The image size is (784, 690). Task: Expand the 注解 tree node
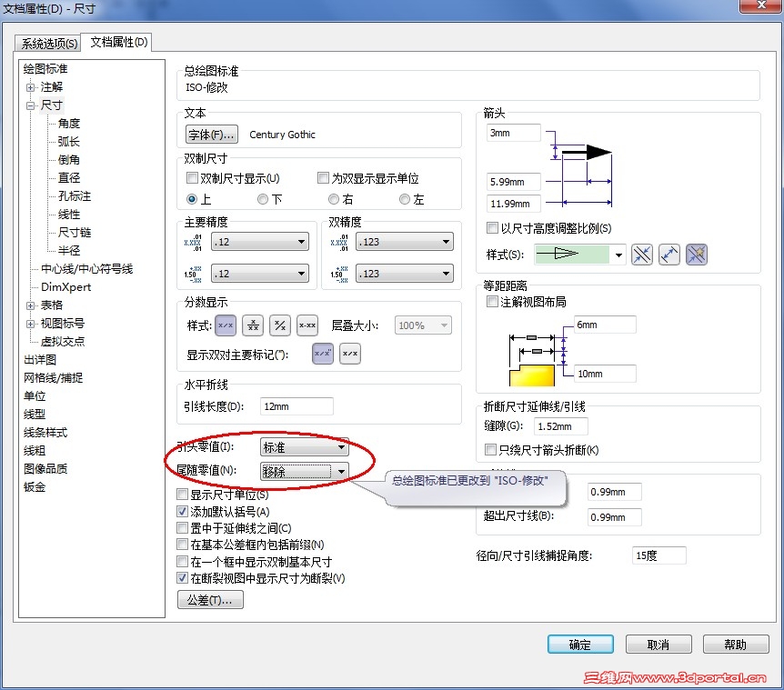tap(30, 87)
